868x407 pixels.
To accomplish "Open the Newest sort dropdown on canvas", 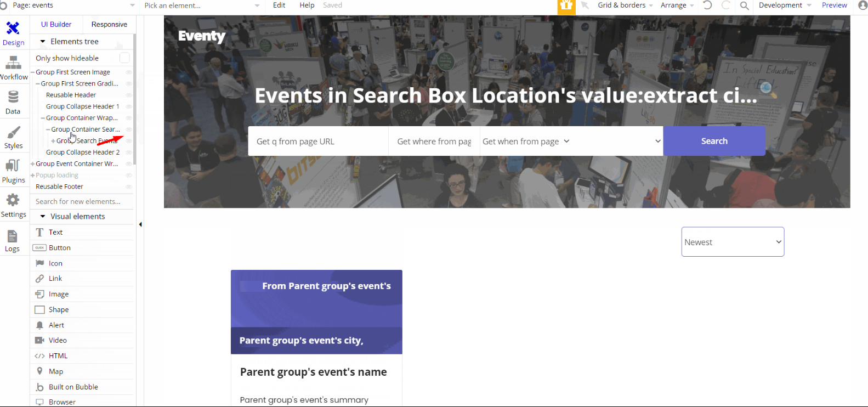I will point(733,242).
